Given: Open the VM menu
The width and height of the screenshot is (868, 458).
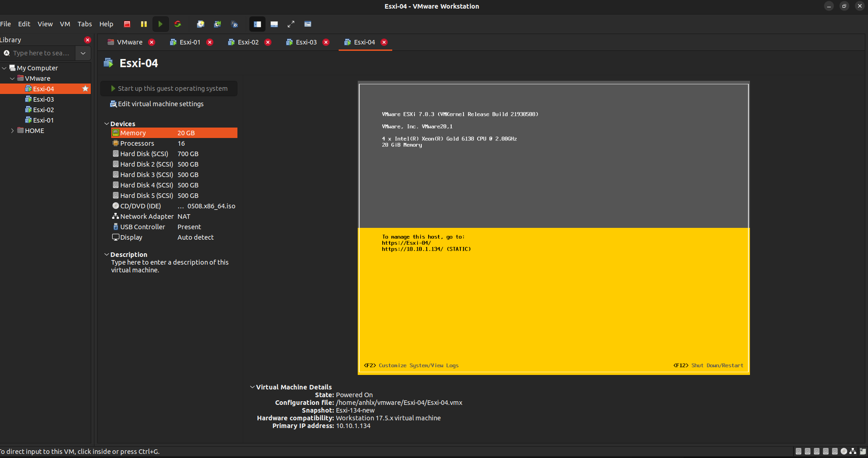Looking at the screenshot, I should (x=65, y=24).
